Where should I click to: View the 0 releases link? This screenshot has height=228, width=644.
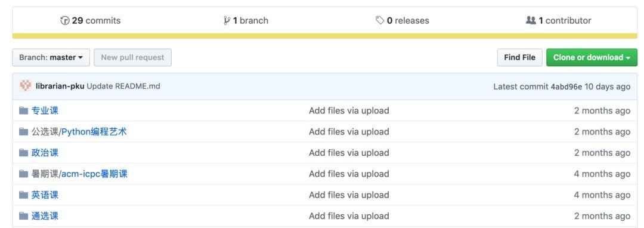[408, 20]
